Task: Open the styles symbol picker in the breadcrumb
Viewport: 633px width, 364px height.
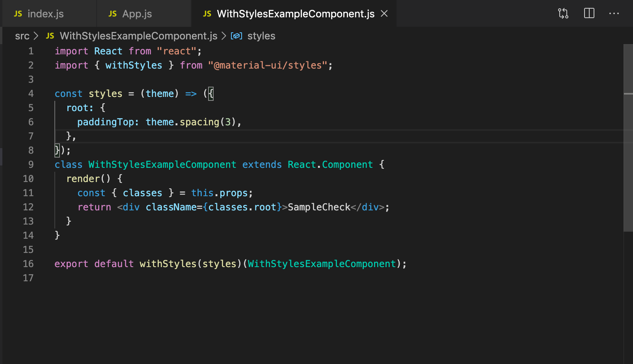Action: coord(261,36)
